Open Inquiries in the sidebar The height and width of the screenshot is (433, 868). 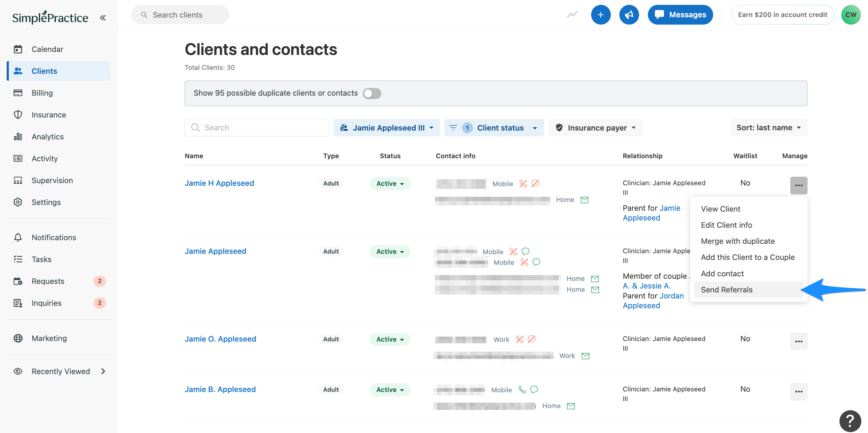[x=59, y=303]
